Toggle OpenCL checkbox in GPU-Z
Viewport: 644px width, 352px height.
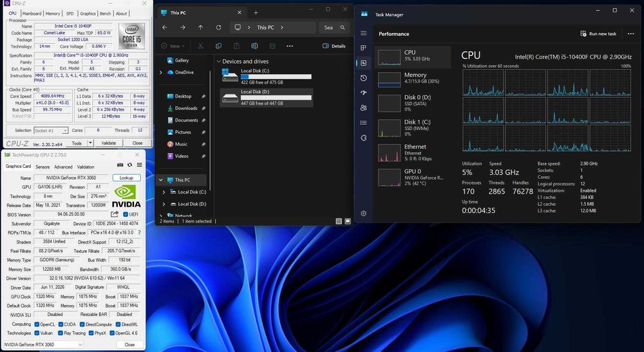tap(37, 324)
